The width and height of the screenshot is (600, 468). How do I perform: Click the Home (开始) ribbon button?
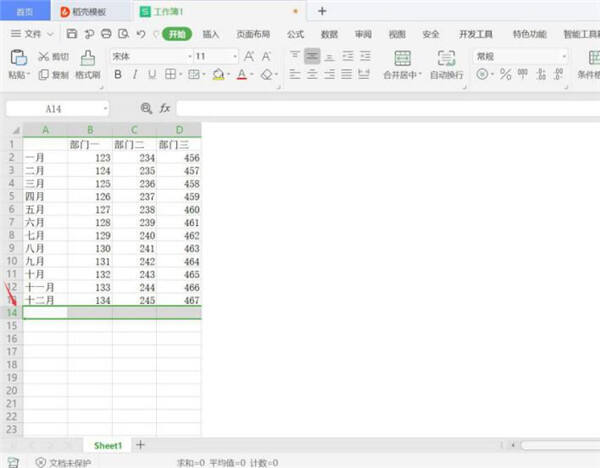(x=177, y=34)
